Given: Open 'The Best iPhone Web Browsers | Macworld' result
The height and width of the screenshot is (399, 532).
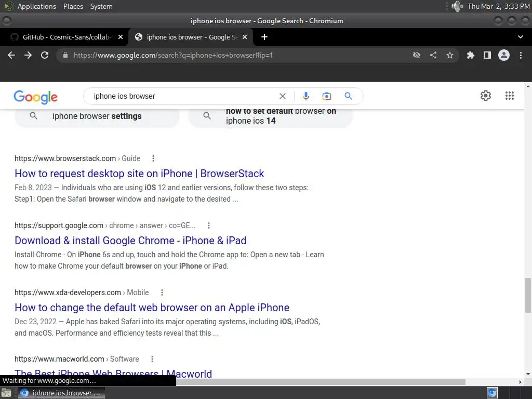Looking at the screenshot, I should click(113, 374).
